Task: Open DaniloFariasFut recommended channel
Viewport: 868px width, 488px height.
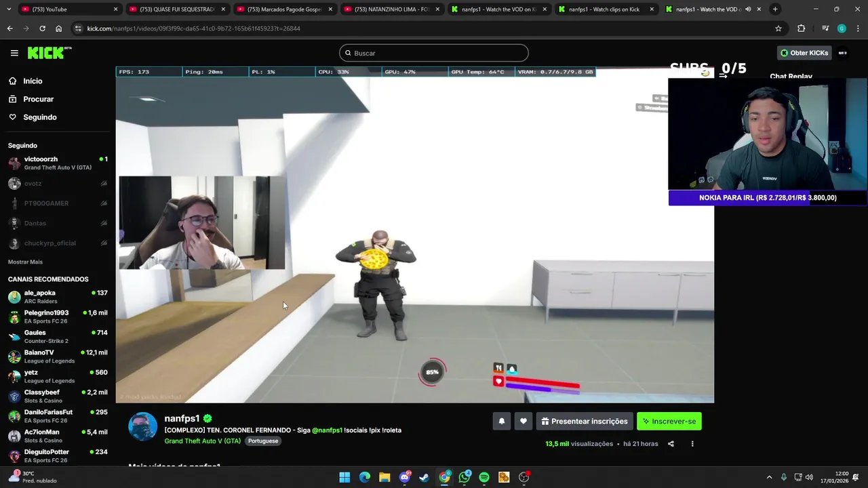Action: [x=58, y=416]
